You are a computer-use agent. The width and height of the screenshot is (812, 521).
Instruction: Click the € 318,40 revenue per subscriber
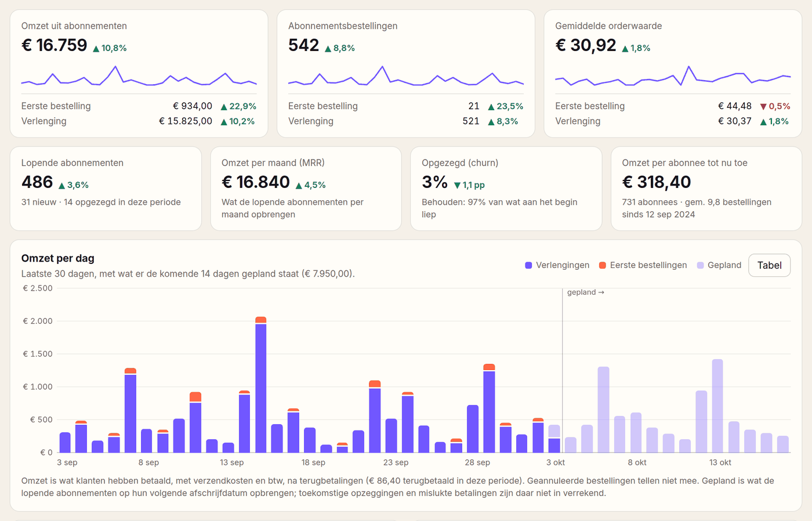657,182
